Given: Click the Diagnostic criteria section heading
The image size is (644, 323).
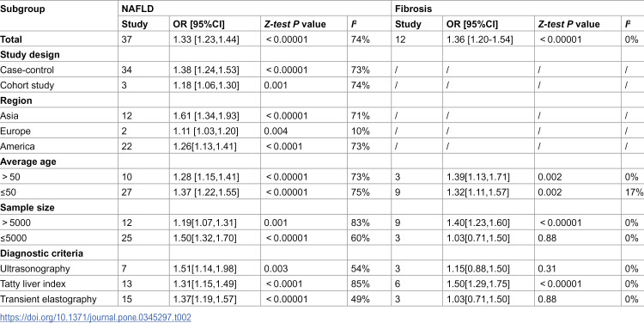Looking at the screenshot, I should point(41,253).
